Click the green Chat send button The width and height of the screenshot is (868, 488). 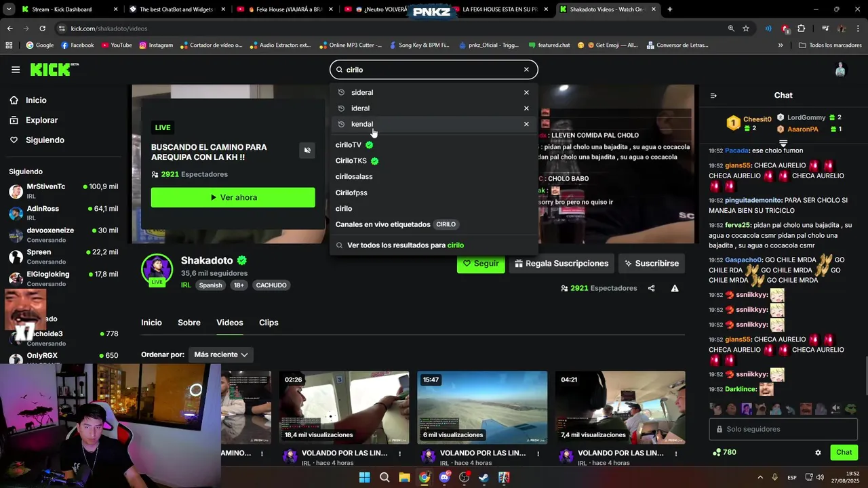pyautogui.click(x=844, y=452)
